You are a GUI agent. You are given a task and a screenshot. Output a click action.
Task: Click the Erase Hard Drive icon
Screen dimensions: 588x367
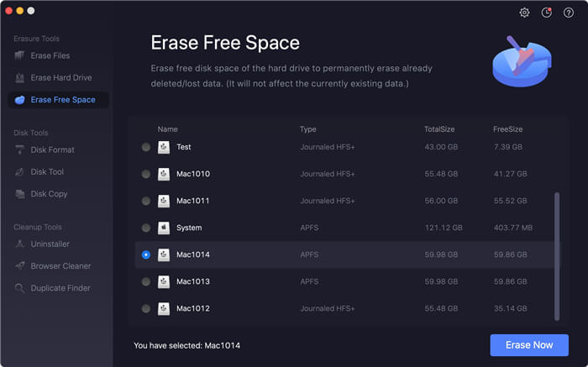tap(19, 77)
